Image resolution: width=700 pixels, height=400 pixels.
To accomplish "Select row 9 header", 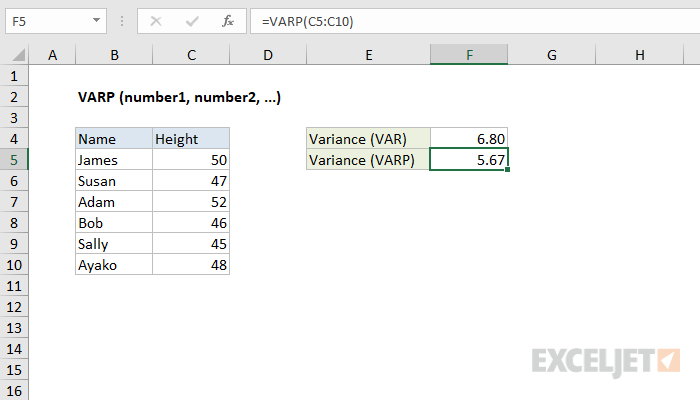I will click(14, 244).
